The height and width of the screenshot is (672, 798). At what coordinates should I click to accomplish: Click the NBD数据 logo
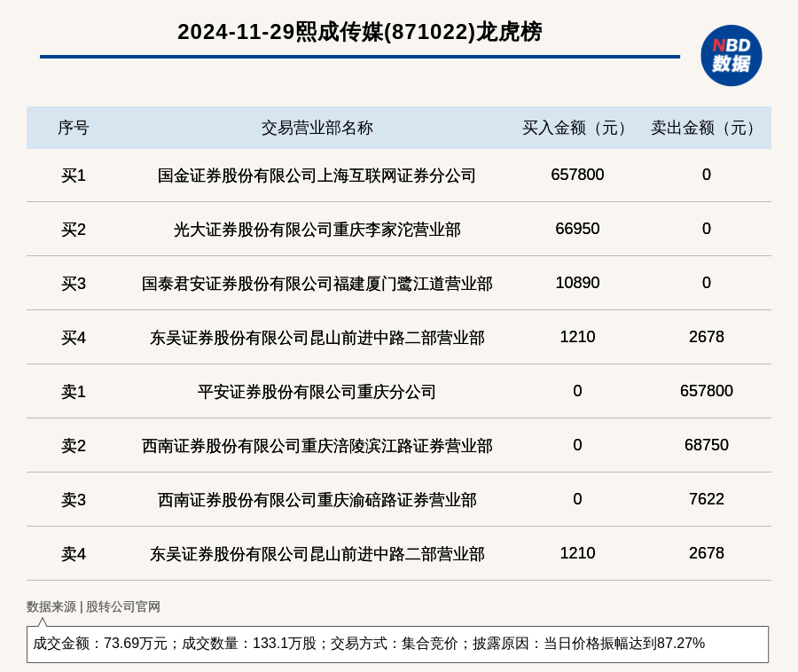click(x=731, y=56)
